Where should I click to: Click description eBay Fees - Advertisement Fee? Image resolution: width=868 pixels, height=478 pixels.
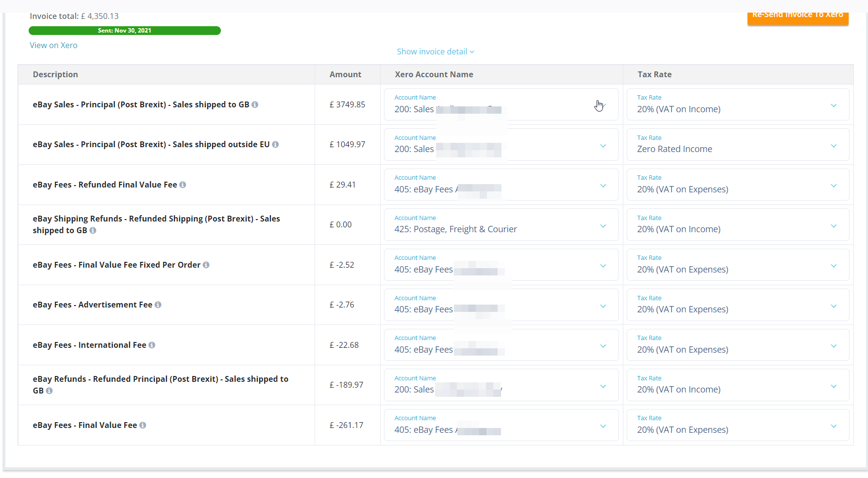coord(93,305)
